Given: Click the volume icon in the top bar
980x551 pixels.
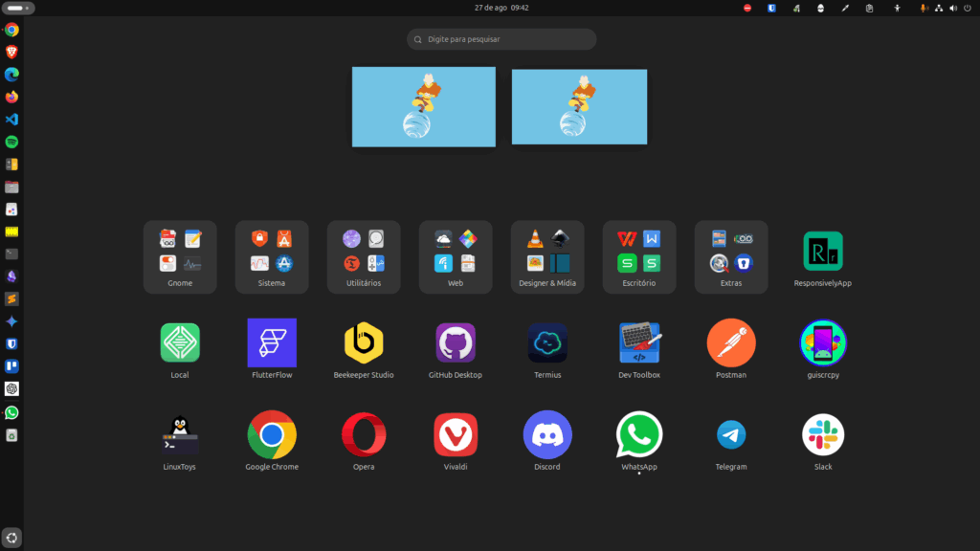Looking at the screenshot, I should (953, 8).
